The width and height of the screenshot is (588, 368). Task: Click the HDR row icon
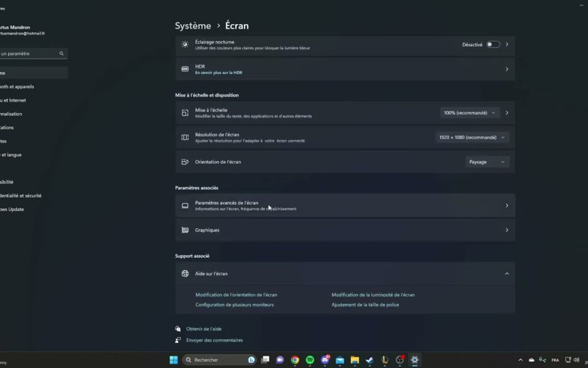click(185, 69)
